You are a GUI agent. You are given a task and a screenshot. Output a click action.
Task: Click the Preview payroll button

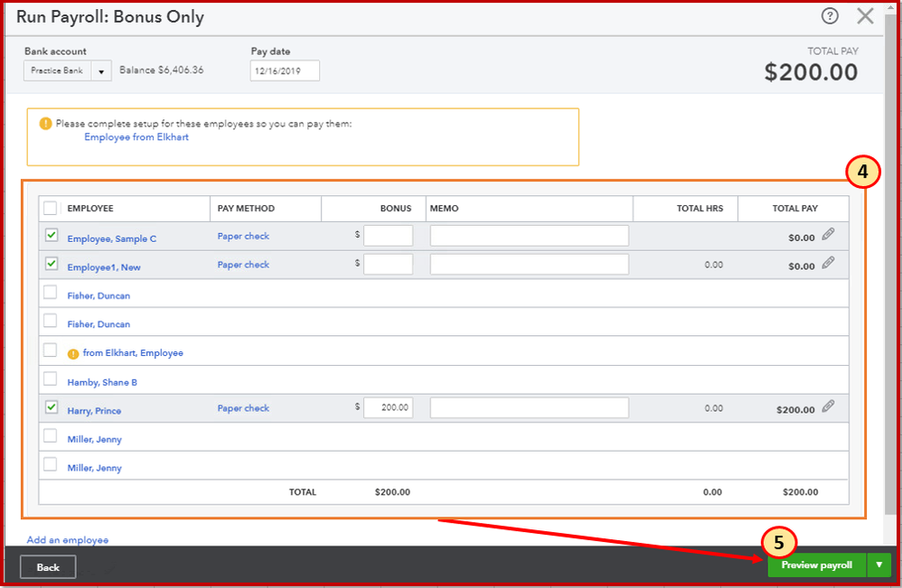816,565
